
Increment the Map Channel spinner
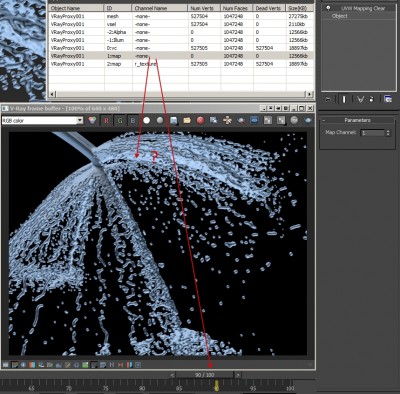point(388,131)
